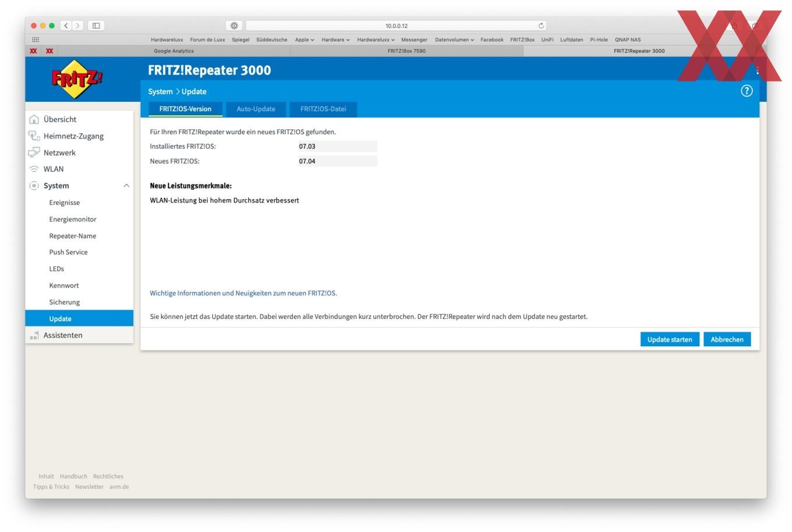
Task: Open the help question mark icon
Action: coord(747,91)
